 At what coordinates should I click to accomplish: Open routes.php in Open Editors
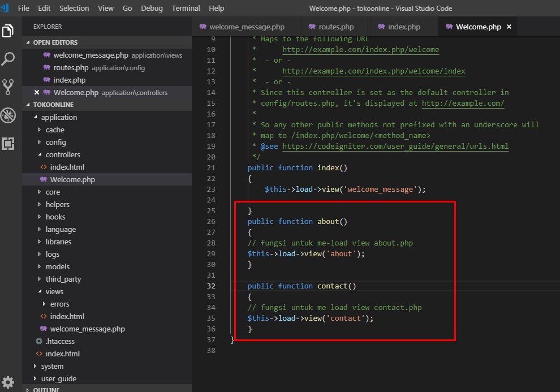pyautogui.click(x=107, y=67)
